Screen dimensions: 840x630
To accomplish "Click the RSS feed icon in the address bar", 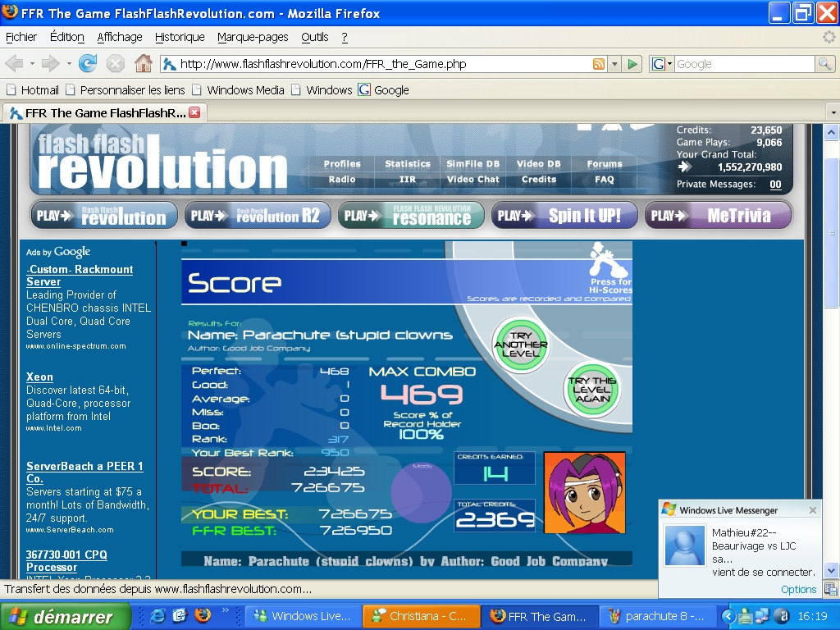I will (x=598, y=64).
